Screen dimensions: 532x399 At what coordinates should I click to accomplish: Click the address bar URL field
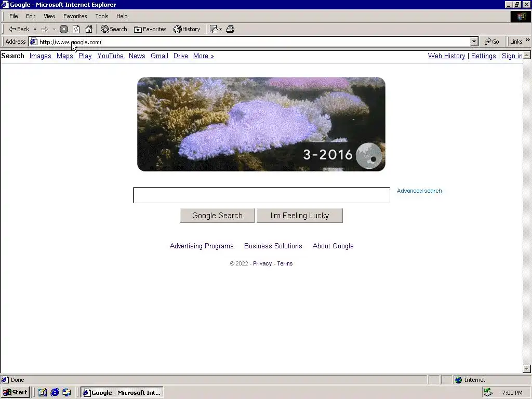pos(254,42)
